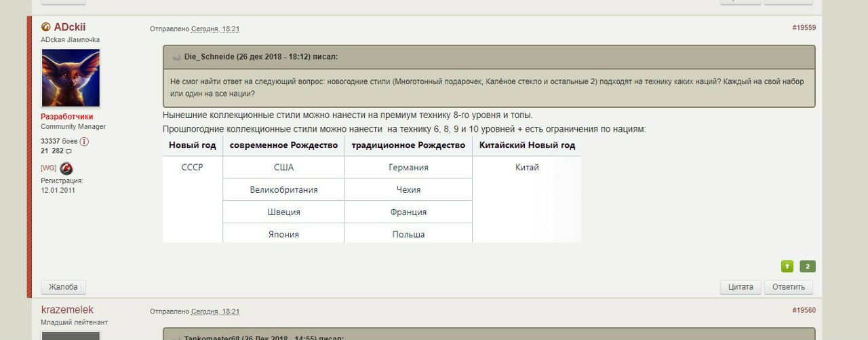868x340 pixels.
Task: Open the krazemelek user profile link
Action: point(67,309)
